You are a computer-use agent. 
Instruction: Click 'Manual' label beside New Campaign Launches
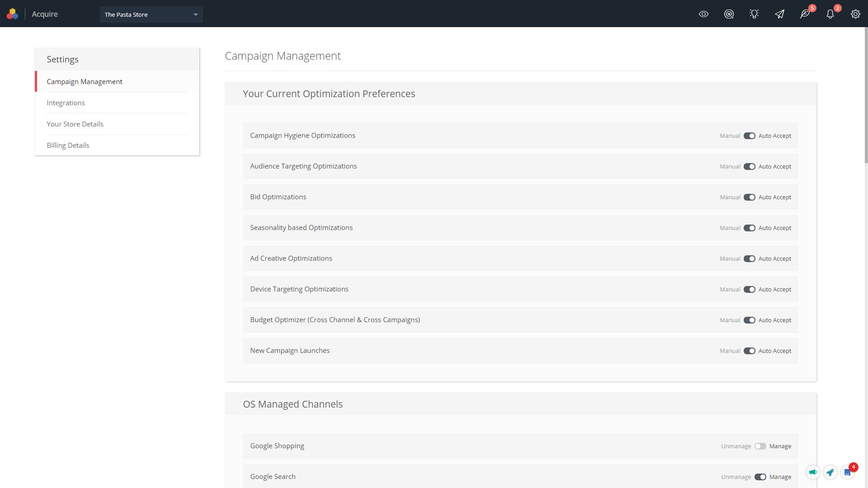tap(730, 351)
